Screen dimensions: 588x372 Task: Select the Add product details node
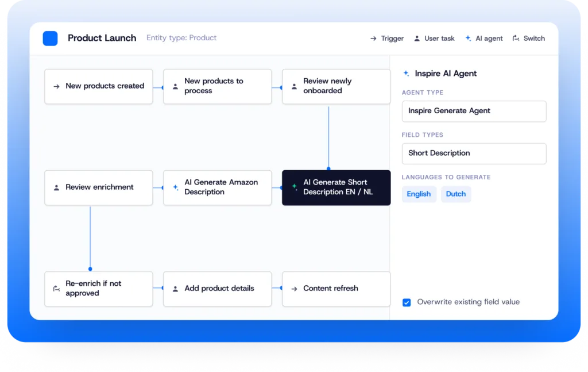coord(218,289)
